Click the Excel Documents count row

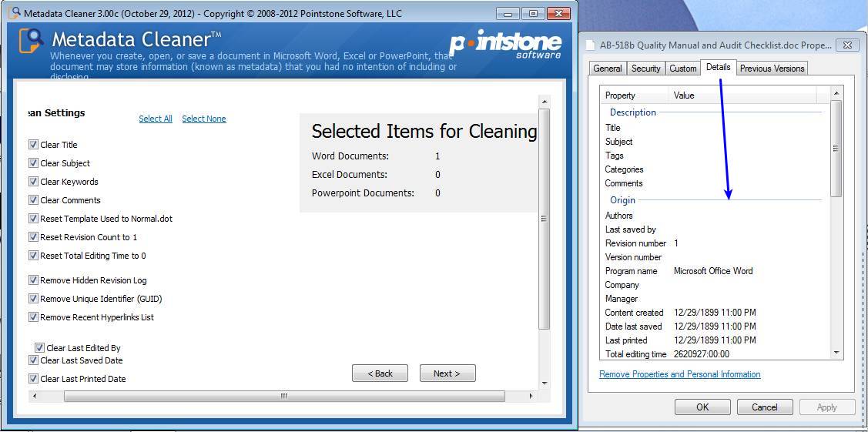[376, 175]
